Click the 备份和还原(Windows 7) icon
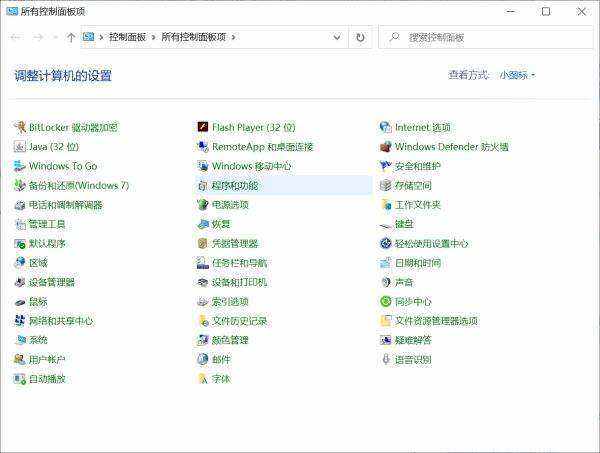This screenshot has width=600, height=453. 20,186
